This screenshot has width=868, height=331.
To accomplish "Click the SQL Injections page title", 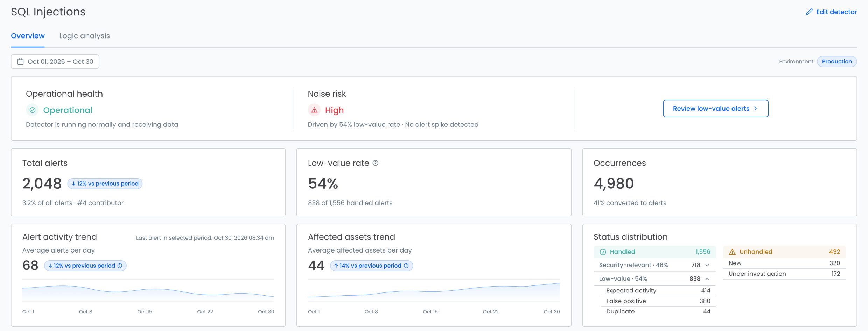I will click(x=48, y=12).
